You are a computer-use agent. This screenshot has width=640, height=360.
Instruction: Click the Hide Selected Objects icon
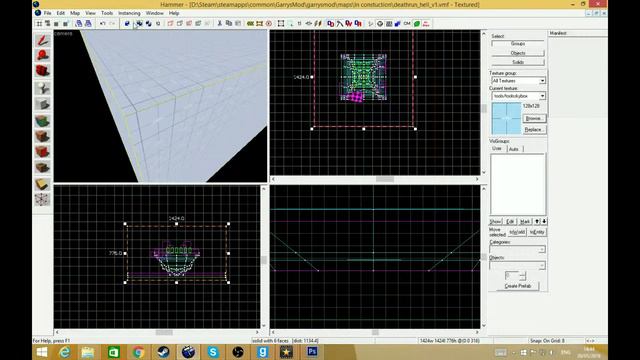tap(171, 24)
